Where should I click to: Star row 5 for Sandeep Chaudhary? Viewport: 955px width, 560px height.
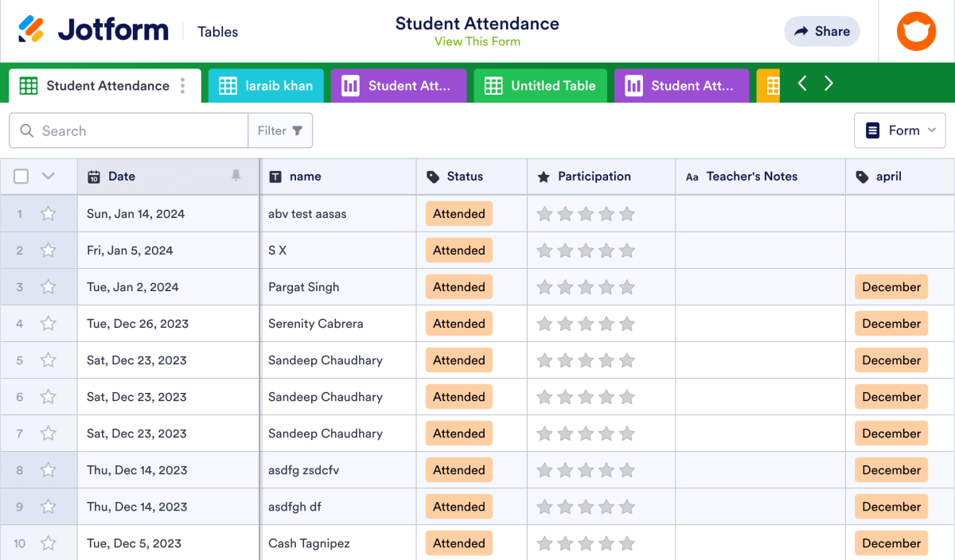48,360
